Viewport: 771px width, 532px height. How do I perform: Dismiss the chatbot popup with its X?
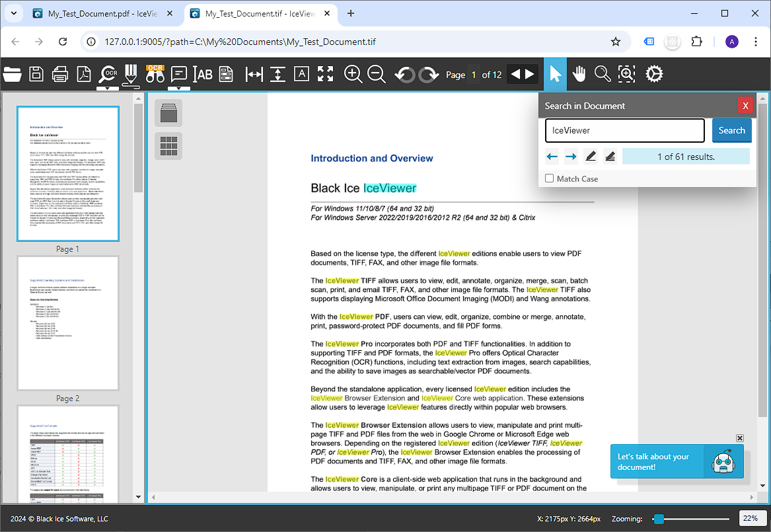(x=740, y=438)
